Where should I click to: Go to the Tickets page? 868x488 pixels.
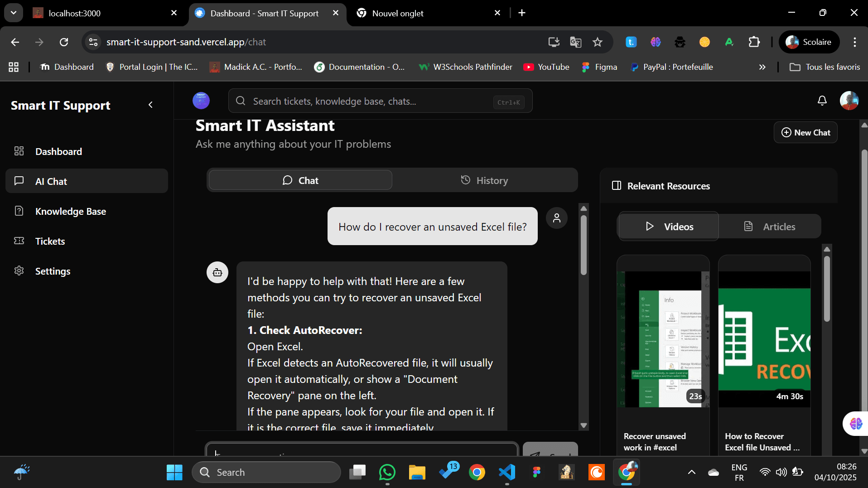click(87, 241)
